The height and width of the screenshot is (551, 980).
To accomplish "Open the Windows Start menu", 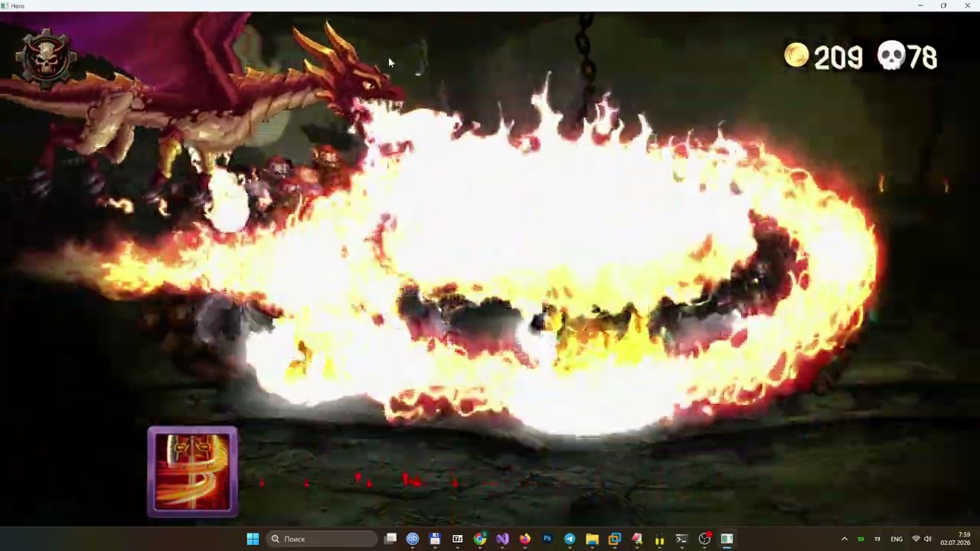I will (x=253, y=539).
